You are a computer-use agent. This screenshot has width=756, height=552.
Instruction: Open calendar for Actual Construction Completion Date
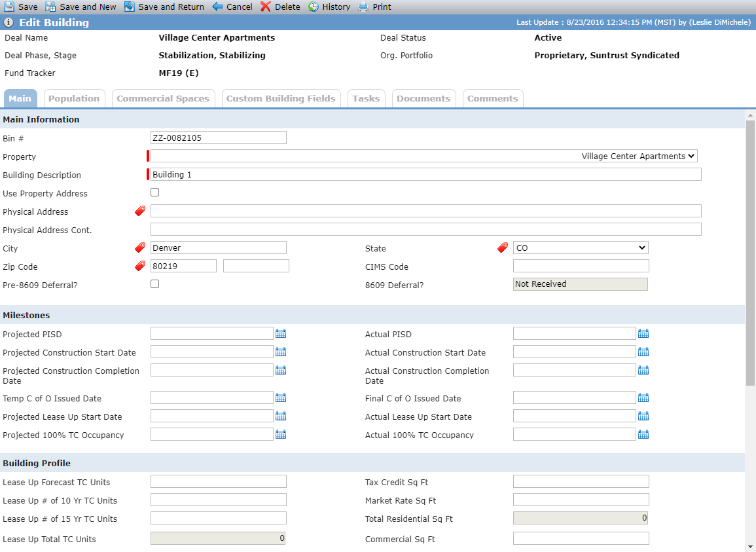pos(643,370)
